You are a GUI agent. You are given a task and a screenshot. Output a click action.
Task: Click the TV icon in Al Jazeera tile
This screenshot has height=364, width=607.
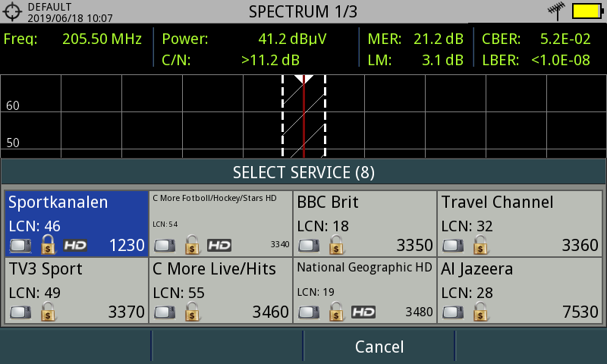click(x=453, y=312)
